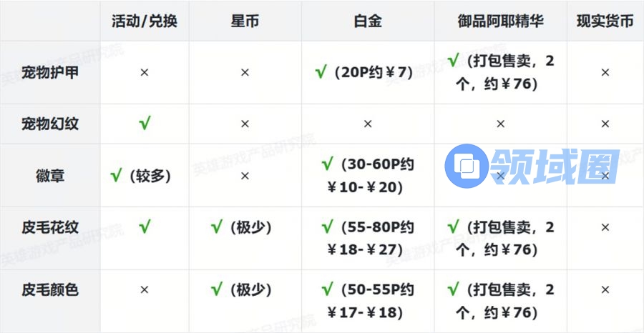Click the 皮毛颜色 row label
Image resolution: width=644 pixels, height=333 pixels.
[x=50, y=289]
